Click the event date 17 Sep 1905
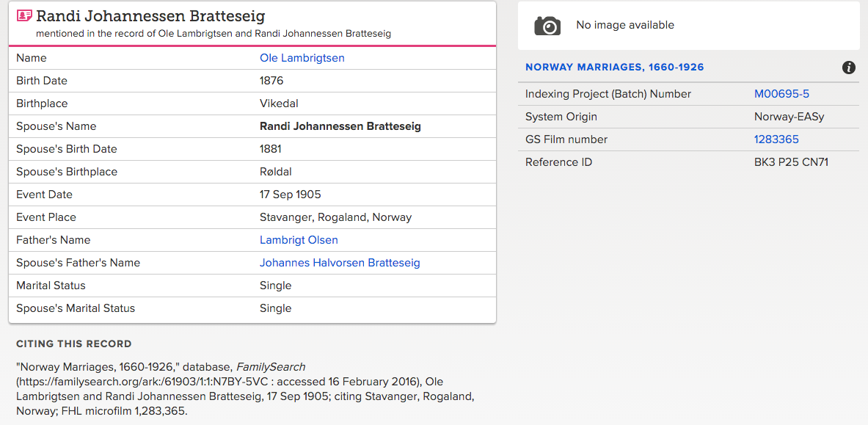The image size is (868, 425). (290, 195)
